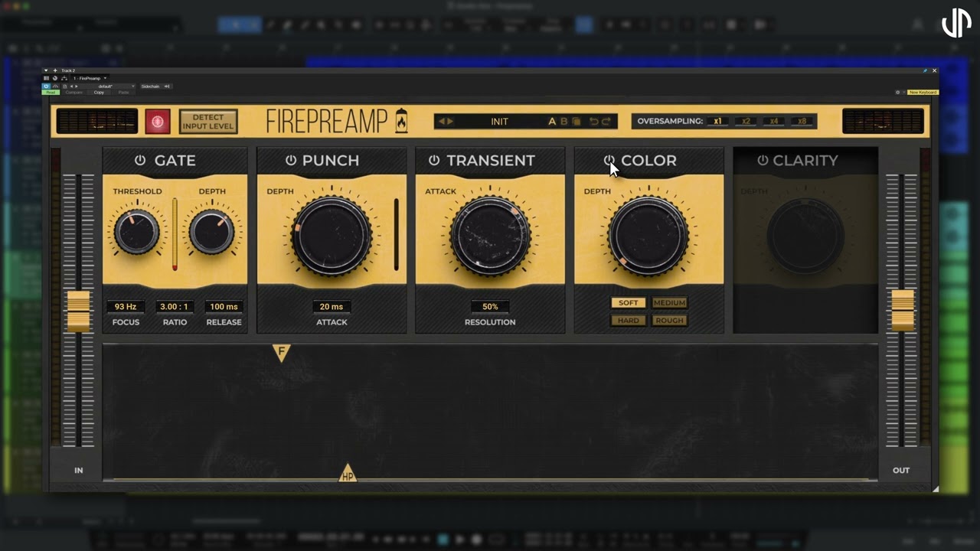Click the COLOR depth knob
The image size is (980, 551).
(x=648, y=236)
